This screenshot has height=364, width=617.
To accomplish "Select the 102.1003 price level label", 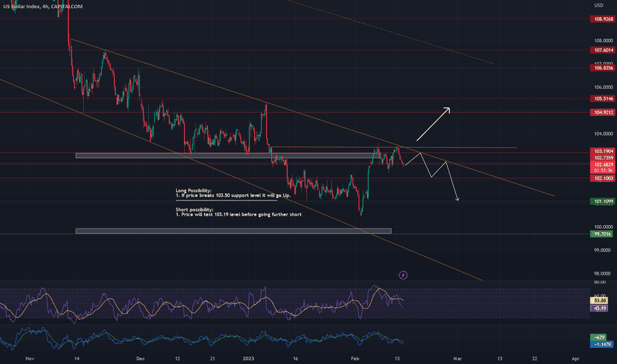I will pyautogui.click(x=602, y=178).
